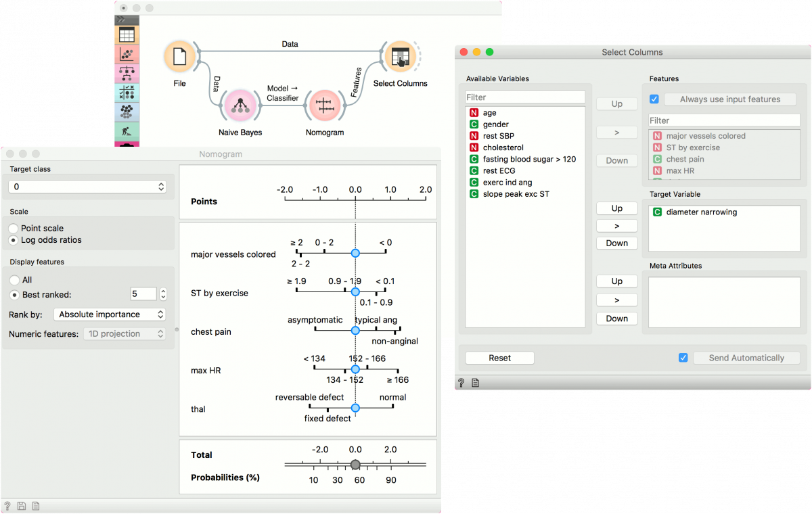The height and width of the screenshot is (514, 812).
Task: Click the > button beside the Features list
Action: click(x=616, y=132)
